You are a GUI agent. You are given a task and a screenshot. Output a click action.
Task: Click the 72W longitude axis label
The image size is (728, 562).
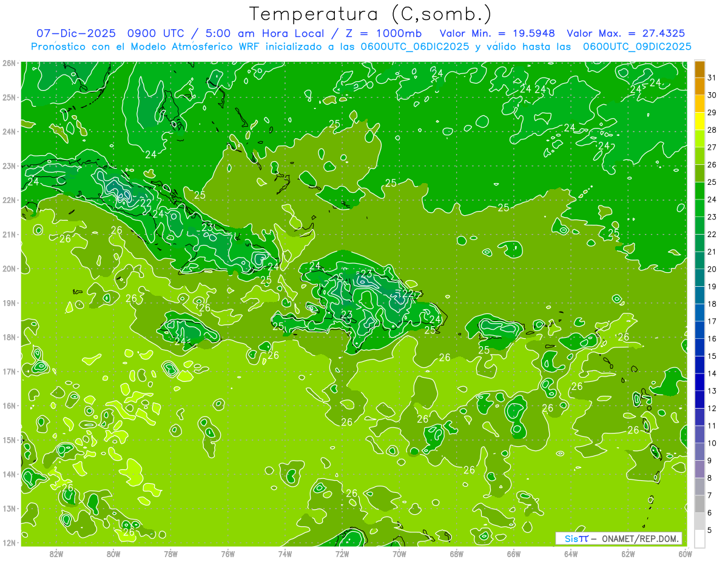click(342, 554)
